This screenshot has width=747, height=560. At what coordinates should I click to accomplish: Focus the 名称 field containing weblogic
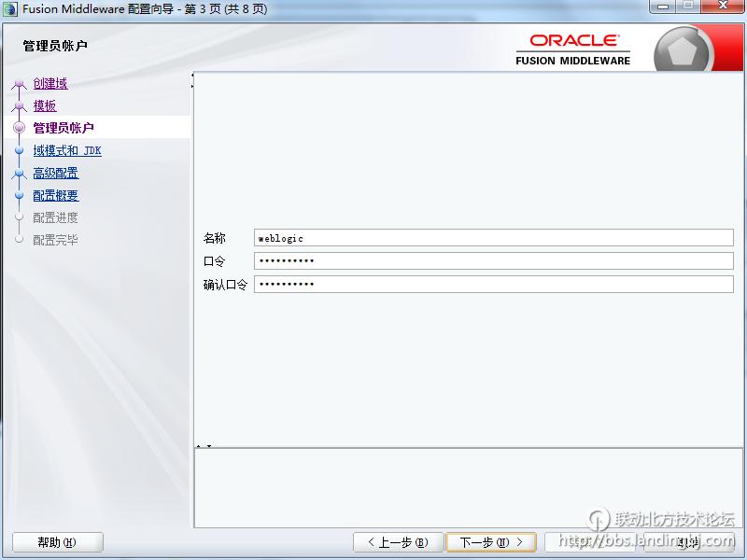tap(493, 238)
